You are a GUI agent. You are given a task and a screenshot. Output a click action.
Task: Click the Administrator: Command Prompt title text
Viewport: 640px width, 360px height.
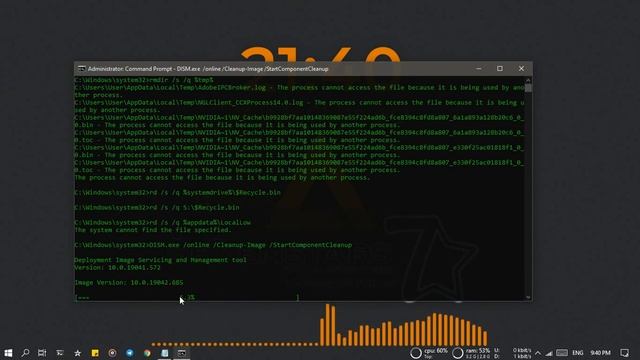coord(208,69)
